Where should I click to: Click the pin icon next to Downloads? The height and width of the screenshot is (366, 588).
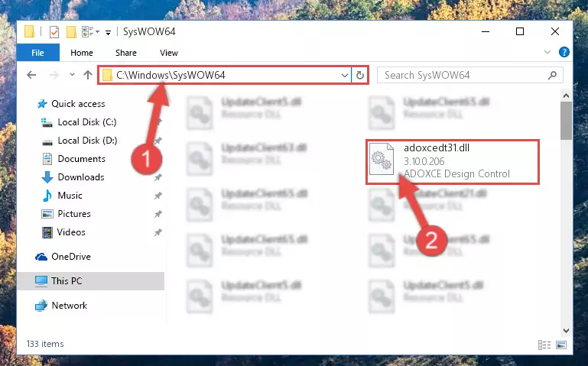158,177
